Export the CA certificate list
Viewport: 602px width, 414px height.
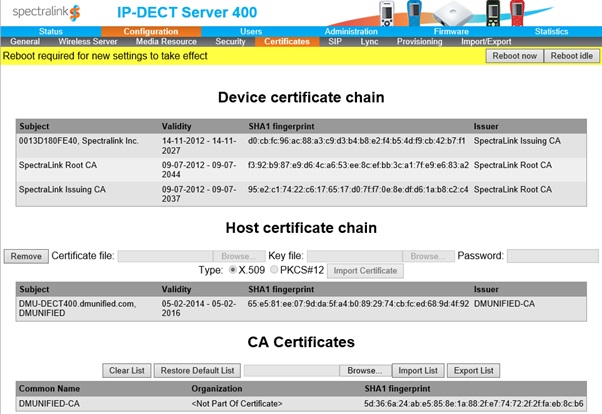(472, 370)
